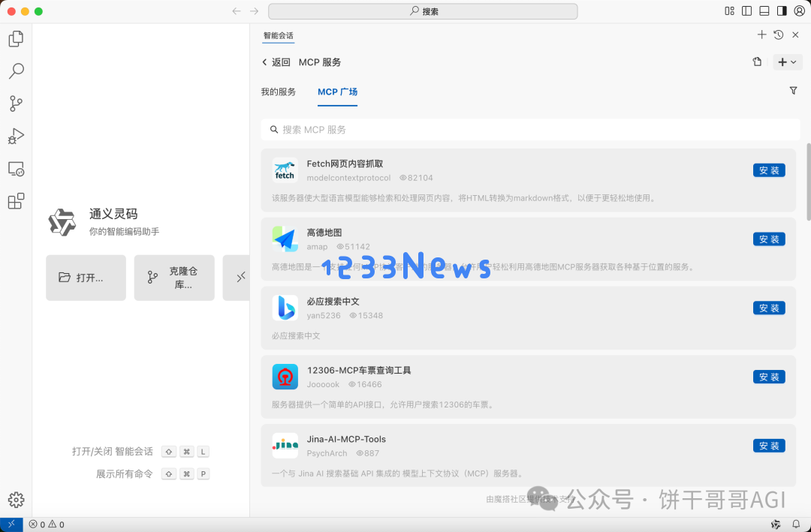The width and height of the screenshot is (811, 532).
Task: Install 12306-MCP车票查询工具 service
Action: pyautogui.click(x=769, y=377)
